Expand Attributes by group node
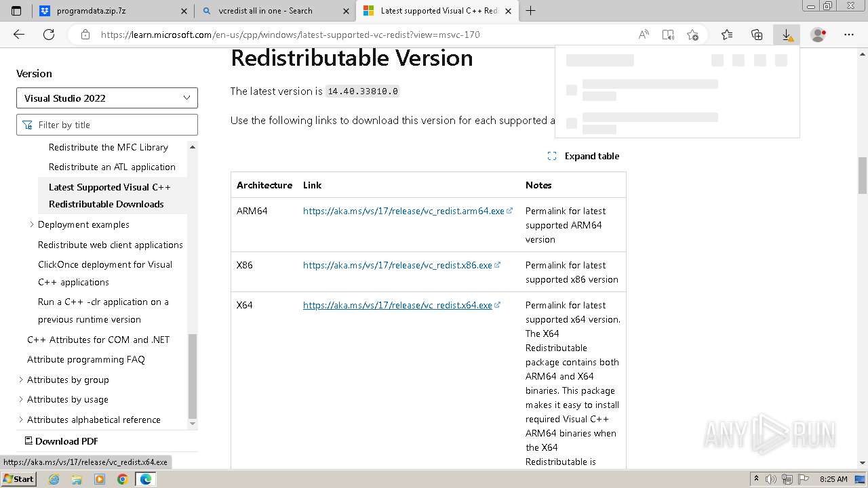868x488 pixels. pyautogui.click(x=20, y=380)
